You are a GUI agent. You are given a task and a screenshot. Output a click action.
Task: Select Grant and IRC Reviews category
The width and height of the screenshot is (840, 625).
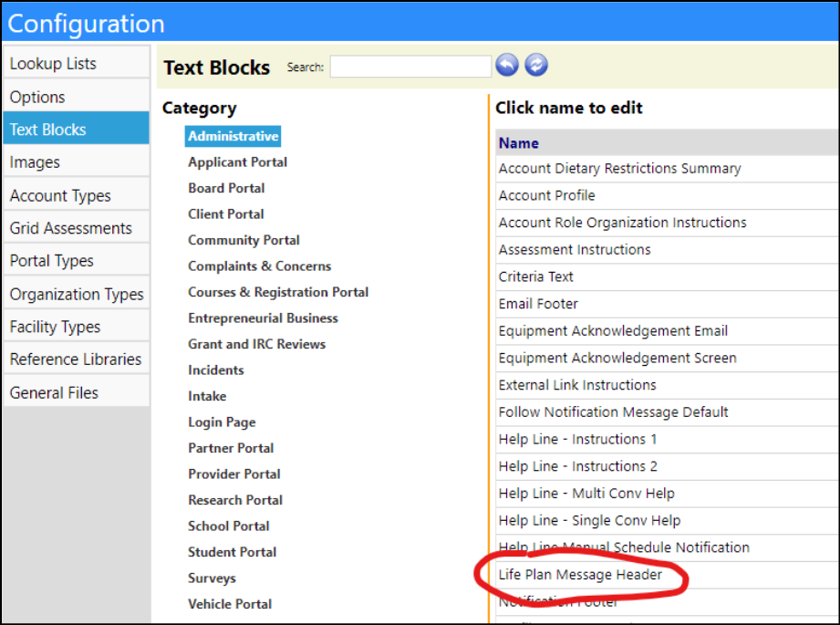(256, 344)
